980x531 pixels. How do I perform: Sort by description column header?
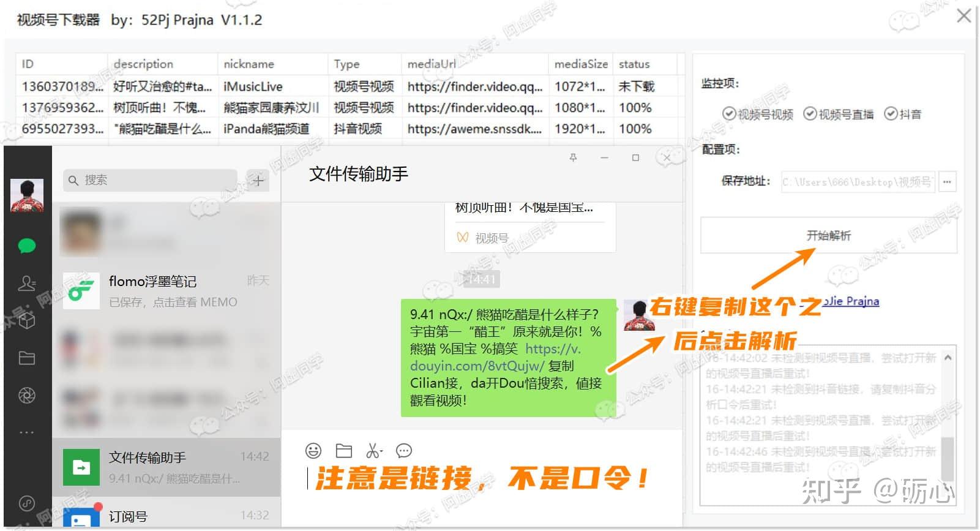pos(163,64)
